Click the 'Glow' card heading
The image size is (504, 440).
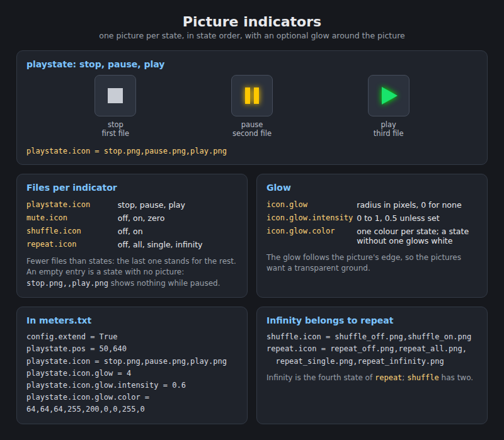[278, 188]
